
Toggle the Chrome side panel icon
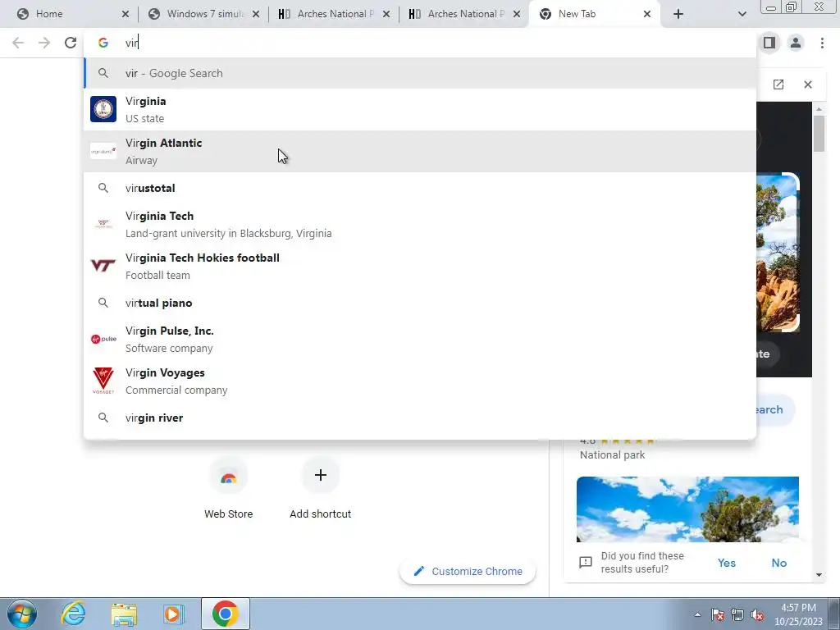[769, 43]
